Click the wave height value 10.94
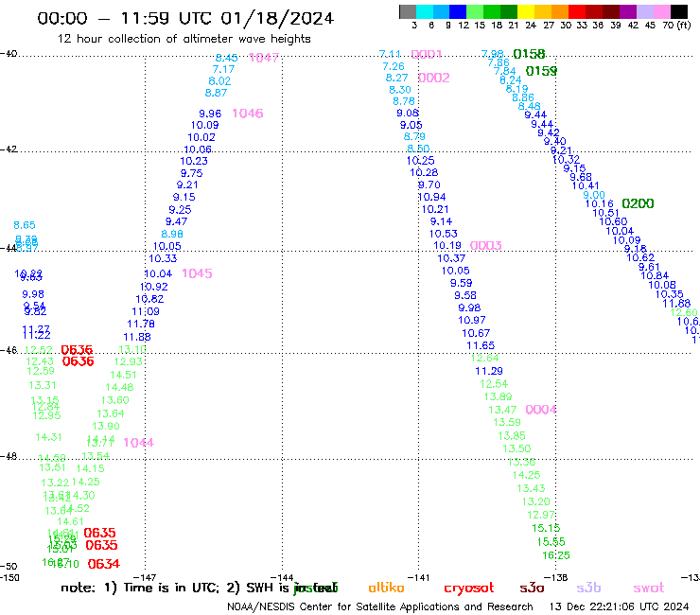The image size is (700, 615). pyautogui.click(x=431, y=197)
